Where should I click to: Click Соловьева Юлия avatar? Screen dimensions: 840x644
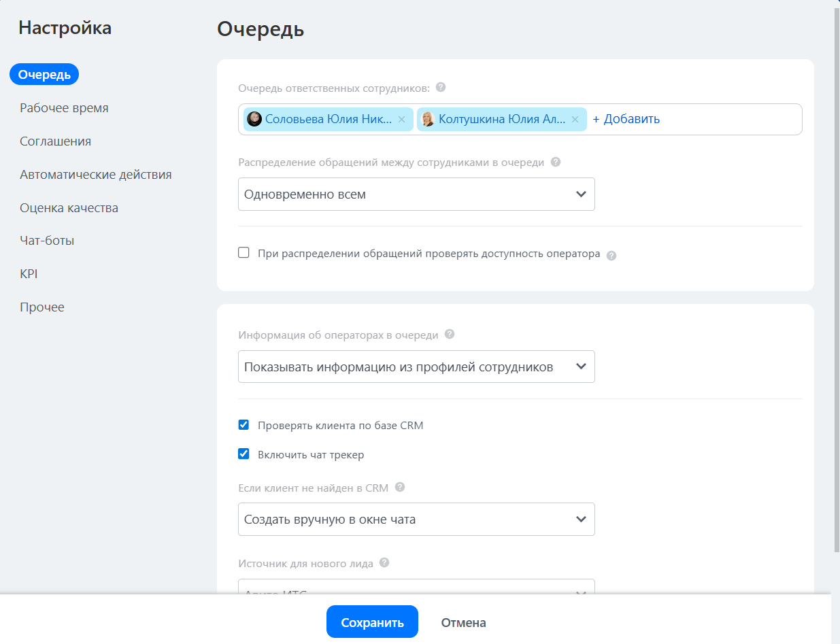pos(254,119)
